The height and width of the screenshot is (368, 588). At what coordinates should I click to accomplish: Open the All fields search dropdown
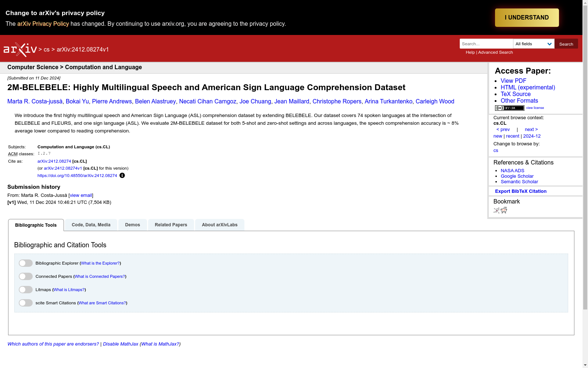pos(534,43)
